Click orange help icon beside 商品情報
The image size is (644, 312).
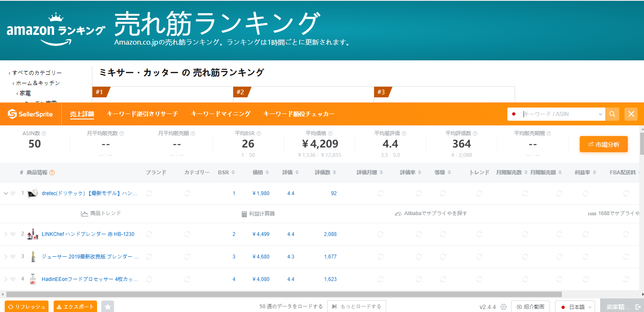point(52,173)
